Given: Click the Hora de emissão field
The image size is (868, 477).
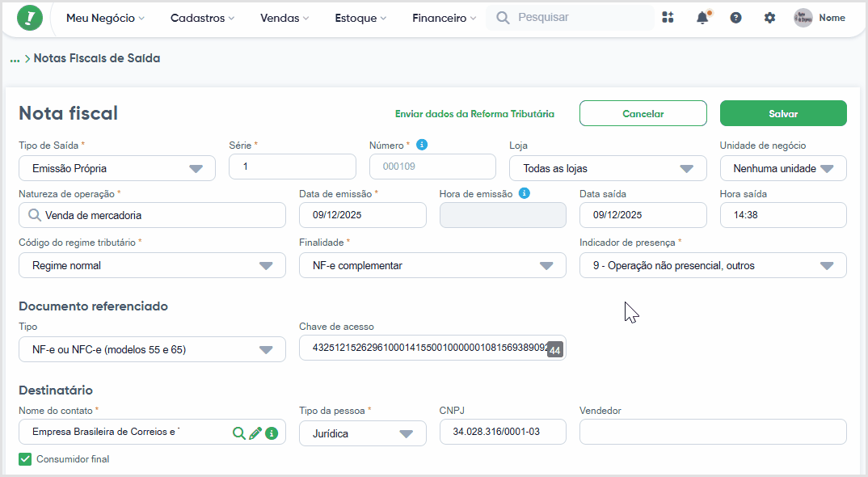Looking at the screenshot, I should click(x=503, y=215).
